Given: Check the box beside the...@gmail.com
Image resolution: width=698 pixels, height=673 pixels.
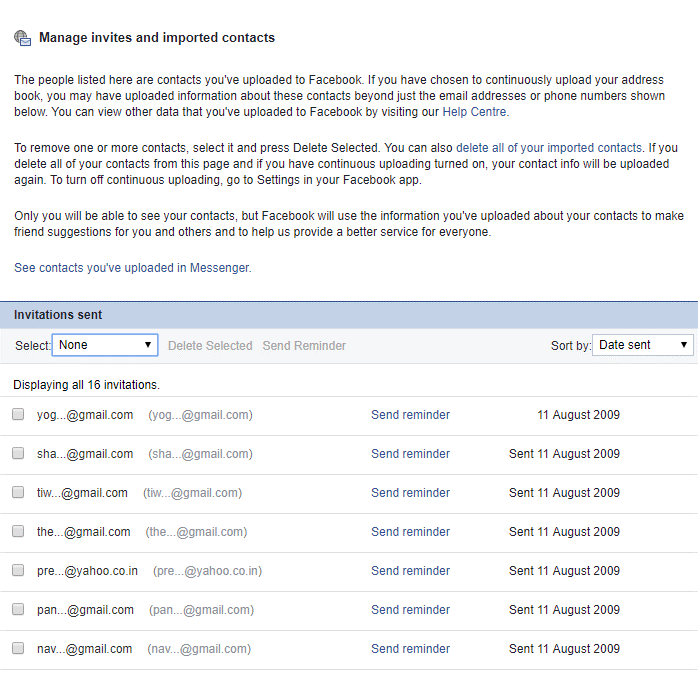Looking at the screenshot, I should pyautogui.click(x=18, y=531).
